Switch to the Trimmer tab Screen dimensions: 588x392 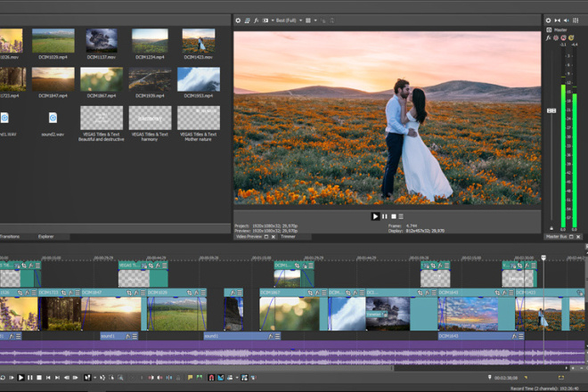click(x=288, y=237)
